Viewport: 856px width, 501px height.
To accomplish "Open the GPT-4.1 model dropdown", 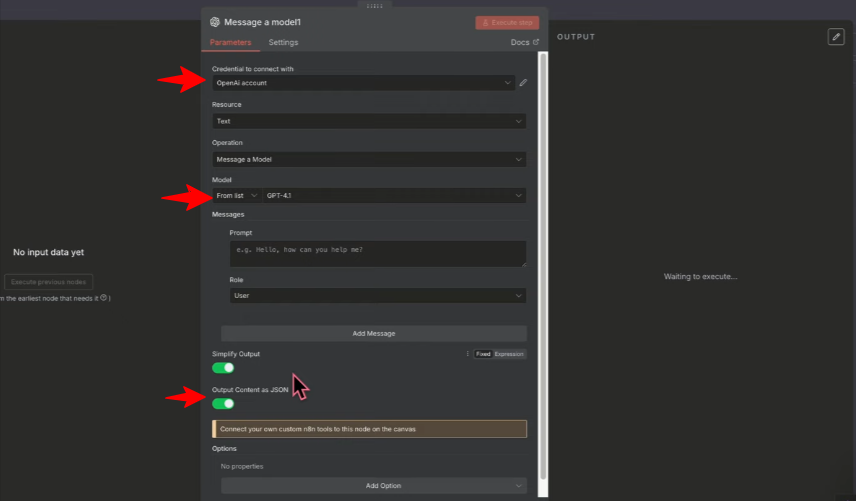I will (394, 196).
